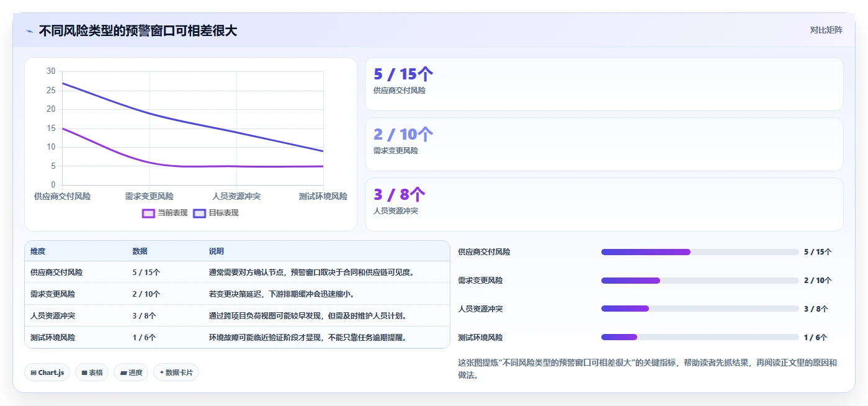Click table row cell 需求变更风险

[53, 294]
